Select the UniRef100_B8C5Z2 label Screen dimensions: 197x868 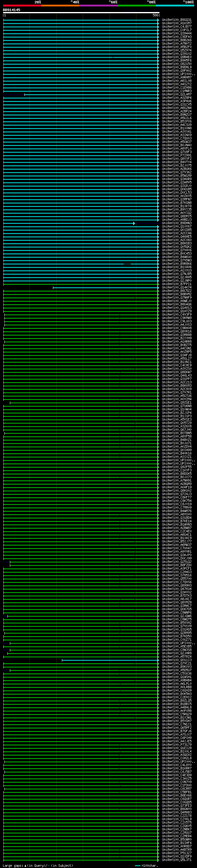tap(177, 291)
